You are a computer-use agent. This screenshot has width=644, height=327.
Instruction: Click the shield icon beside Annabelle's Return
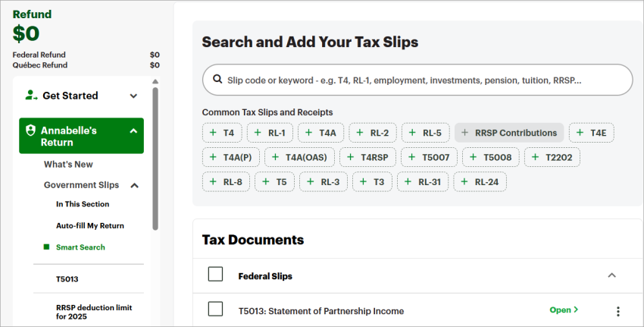point(30,130)
